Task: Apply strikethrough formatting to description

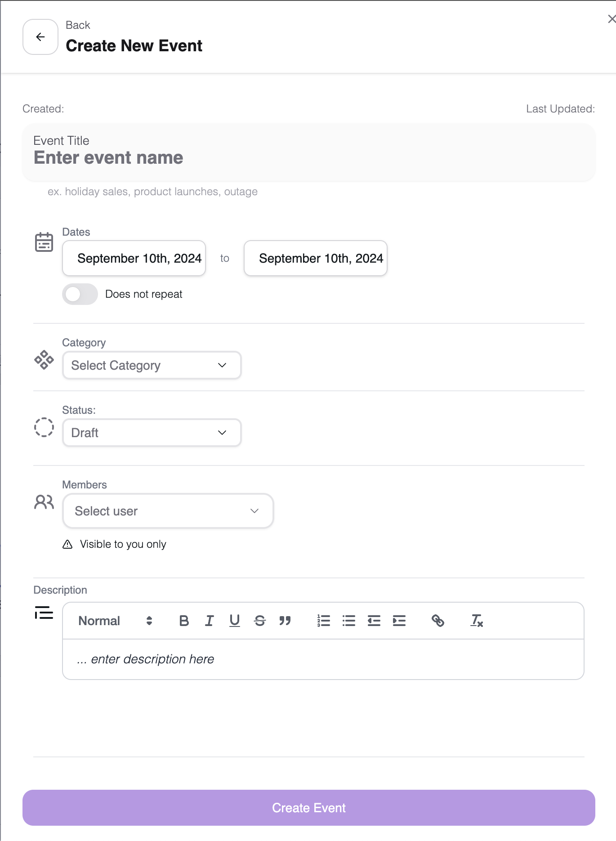Action: pyautogui.click(x=260, y=621)
